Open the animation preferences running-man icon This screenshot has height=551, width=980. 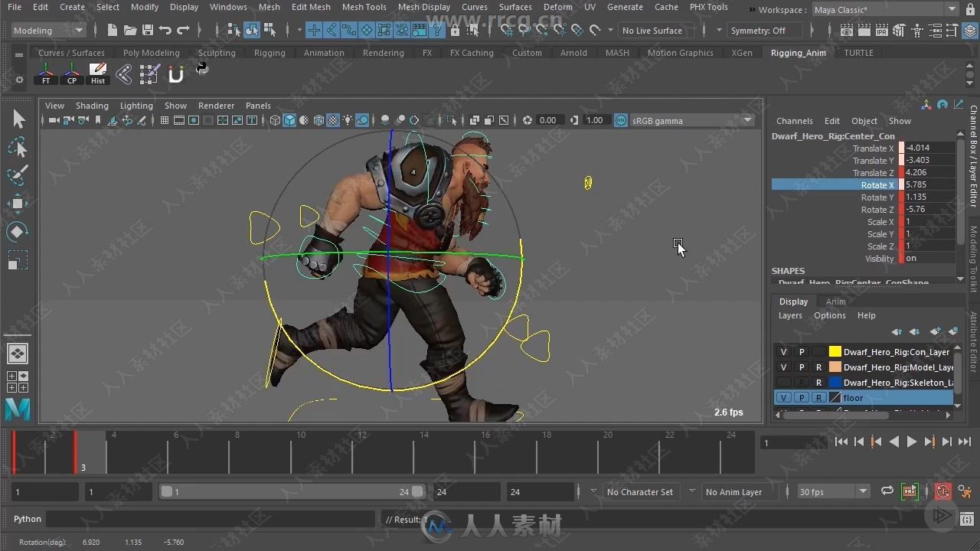(964, 491)
